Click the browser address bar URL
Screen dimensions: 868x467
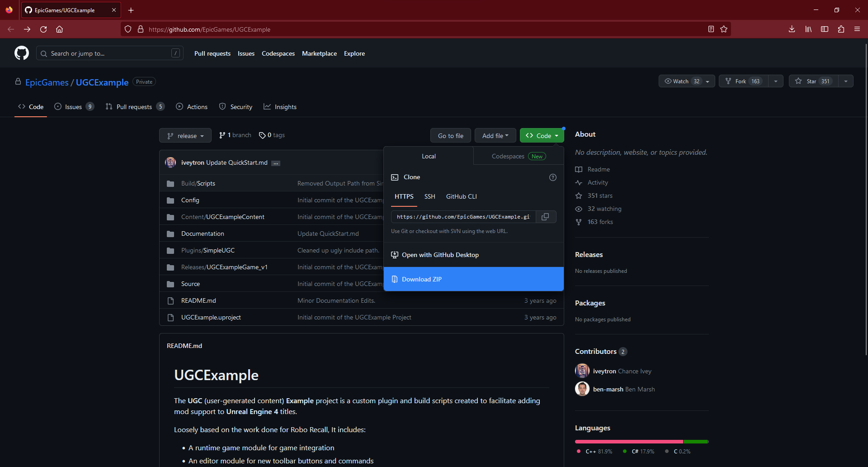209,29
